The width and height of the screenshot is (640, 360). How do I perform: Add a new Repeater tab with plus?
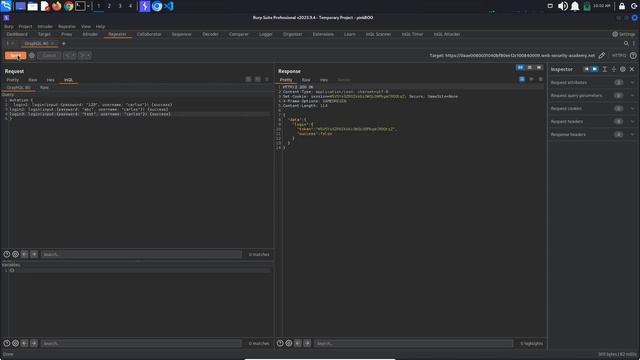click(63, 43)
